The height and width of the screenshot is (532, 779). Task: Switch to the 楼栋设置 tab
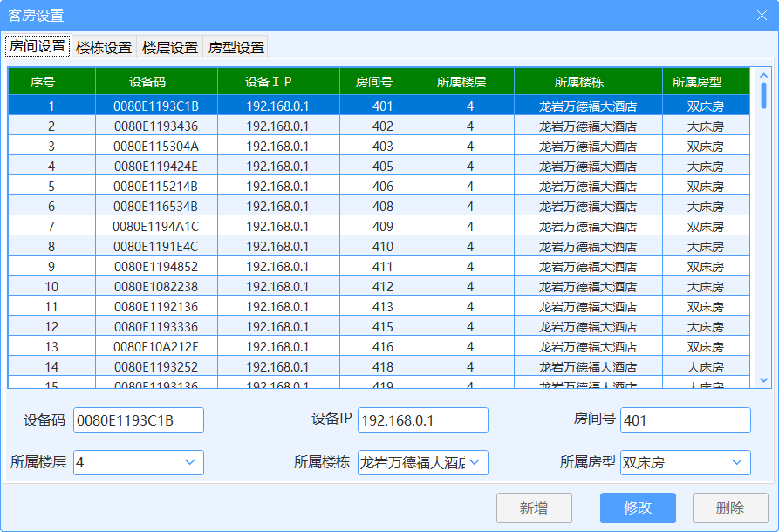pos(103,47)
